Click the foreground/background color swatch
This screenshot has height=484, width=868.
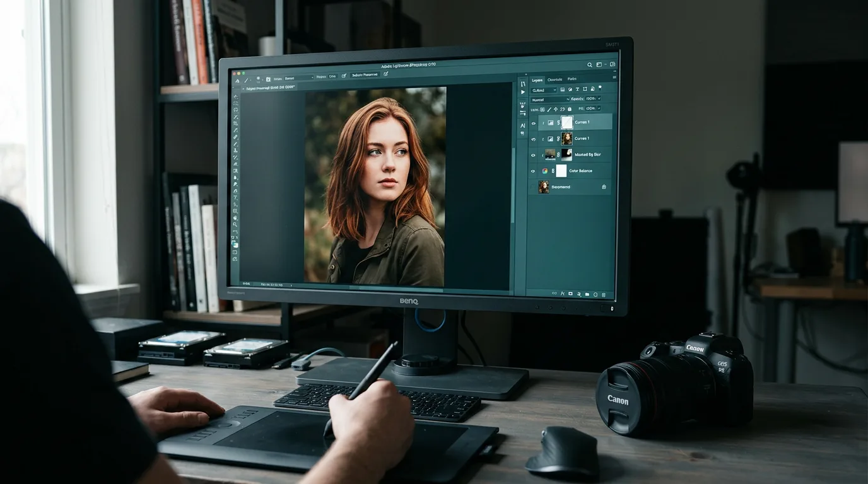235,244
